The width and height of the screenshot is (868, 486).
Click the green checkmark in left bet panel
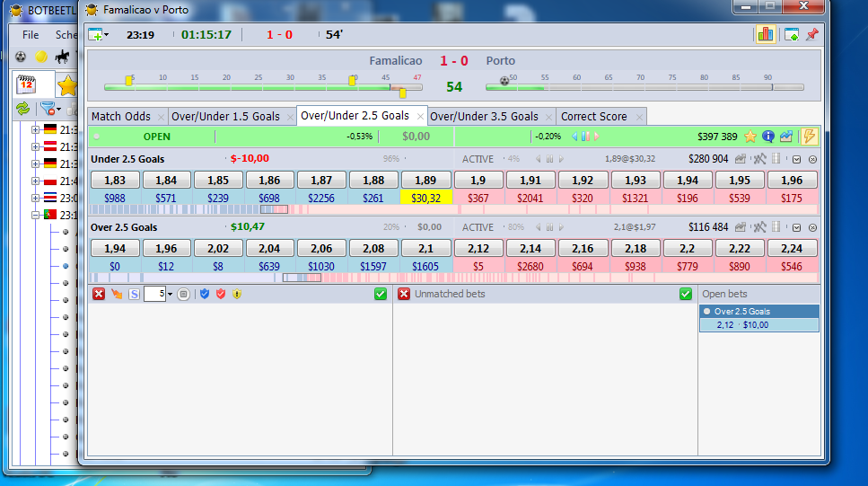click(381, 294)
